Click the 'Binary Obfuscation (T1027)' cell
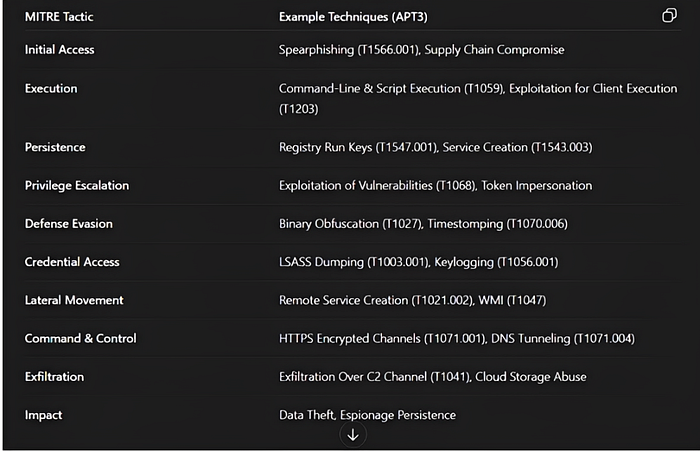Screen dimensions: 700x451 tap(423, 224)
